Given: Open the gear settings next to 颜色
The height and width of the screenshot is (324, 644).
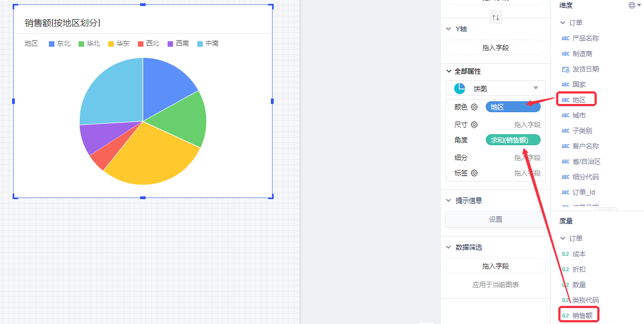Looking at the screenshot, I should 474,107.
